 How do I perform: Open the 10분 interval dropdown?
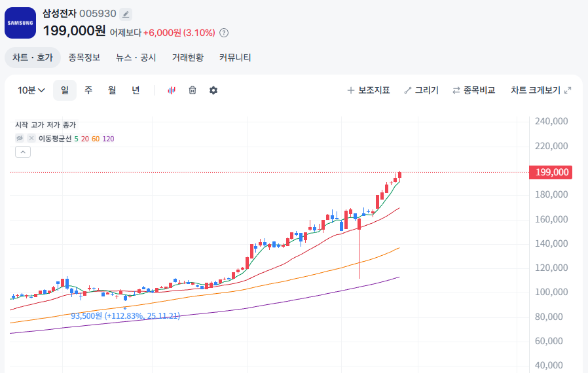(x=31, y=90)
